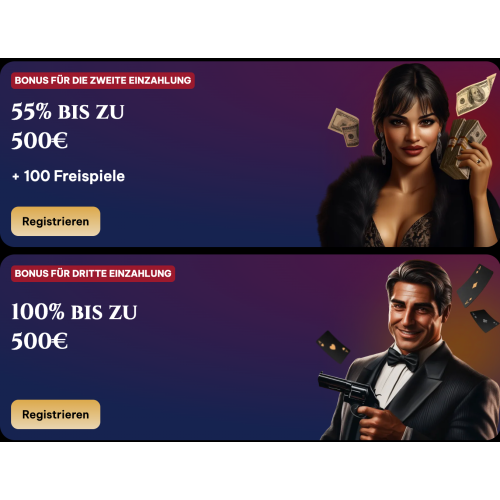Select the 'Bonus für die zweite Einzahlung' badge
The image size is (500, 500).
[103, 80]
